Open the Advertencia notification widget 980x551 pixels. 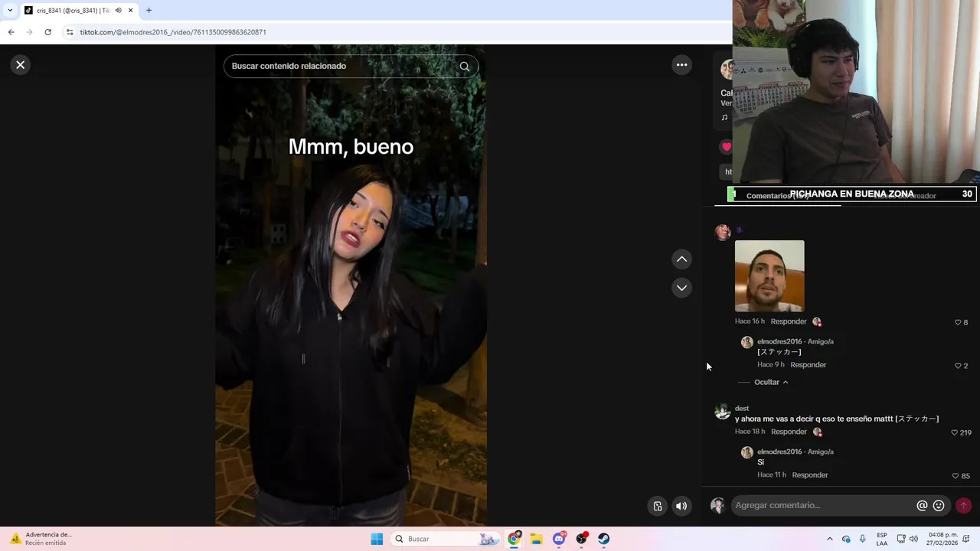coord(40,539)
